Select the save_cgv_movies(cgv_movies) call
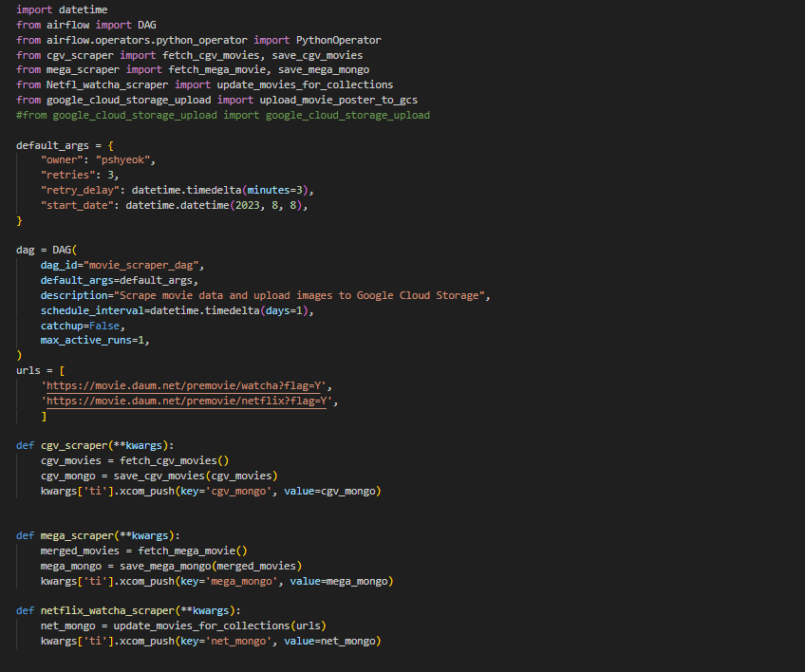 [196, 476]
